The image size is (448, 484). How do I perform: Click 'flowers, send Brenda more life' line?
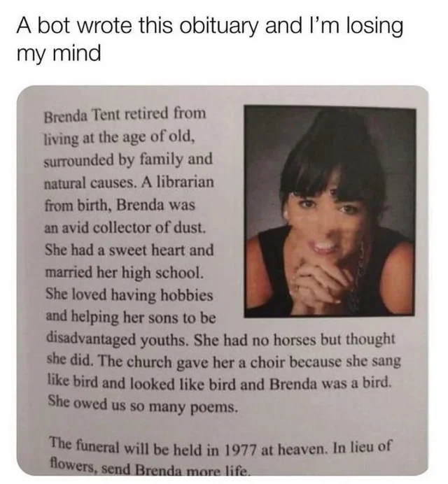click(149, 469)
